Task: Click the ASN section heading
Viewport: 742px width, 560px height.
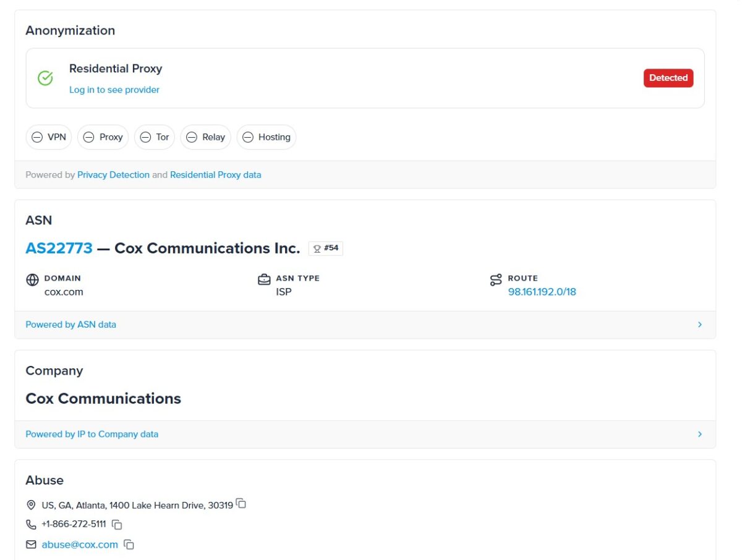Action: (38, 220)
